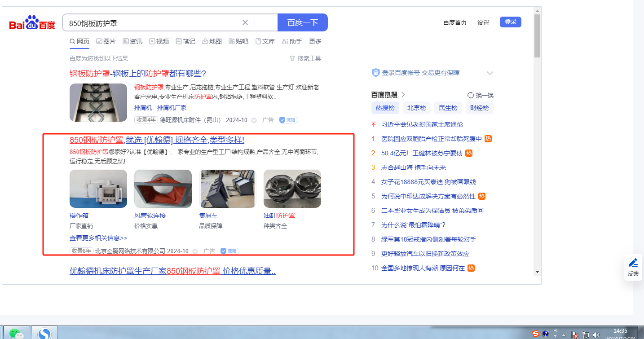Open Sogou browser from the taskbar
Viewport: 644px width, 339px height.
coord(44,333)
